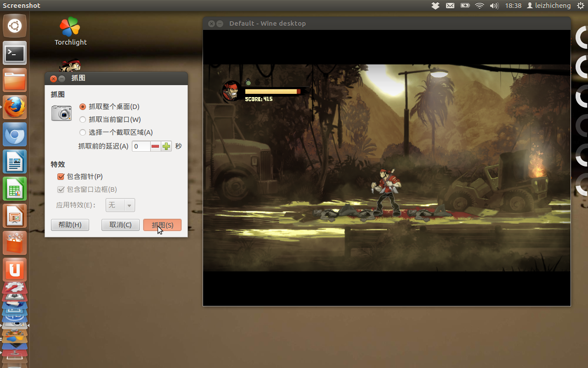This screenshot has width=588, height=368.
Task: Select 选择一个截取区域(A) radio option
Action: pos(116,132)
